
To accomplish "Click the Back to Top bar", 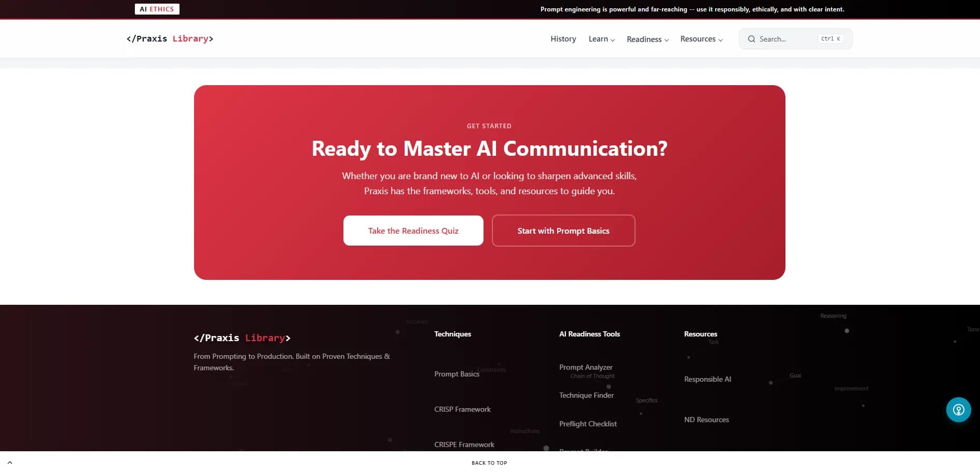I will click(x=489, y=463).
